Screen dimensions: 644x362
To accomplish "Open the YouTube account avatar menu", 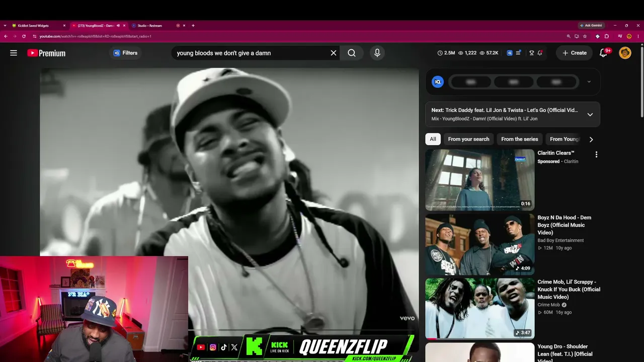I will pos(625,53).
